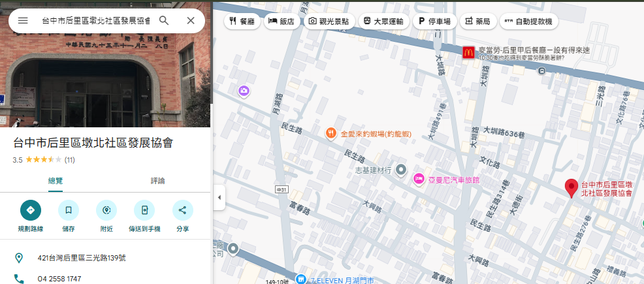This screenshot has width=644, height=284.
Task: Open the hamburger menu in search bar
Action: click(23, 21)
